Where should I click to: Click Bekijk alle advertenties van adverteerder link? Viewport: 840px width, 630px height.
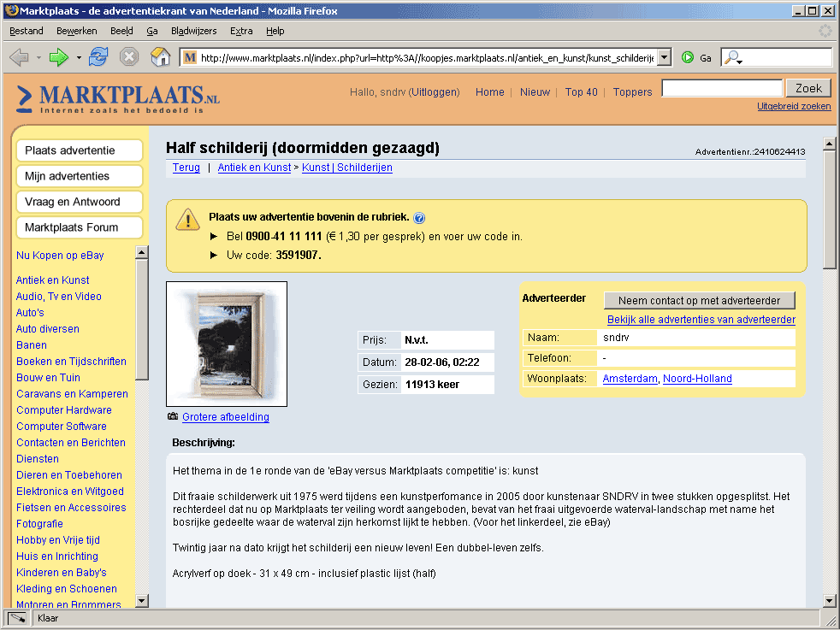pyautogui.click(x=701, y=320)
